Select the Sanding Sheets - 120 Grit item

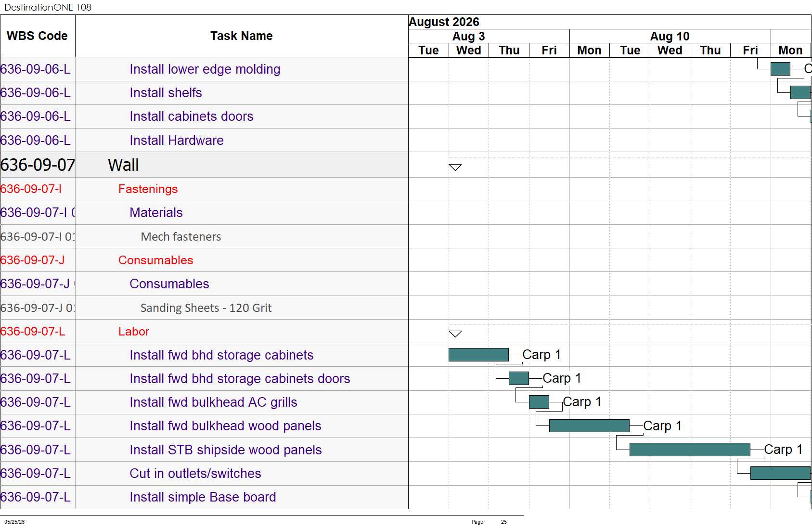pyautogui.click(x=206, y=308)
